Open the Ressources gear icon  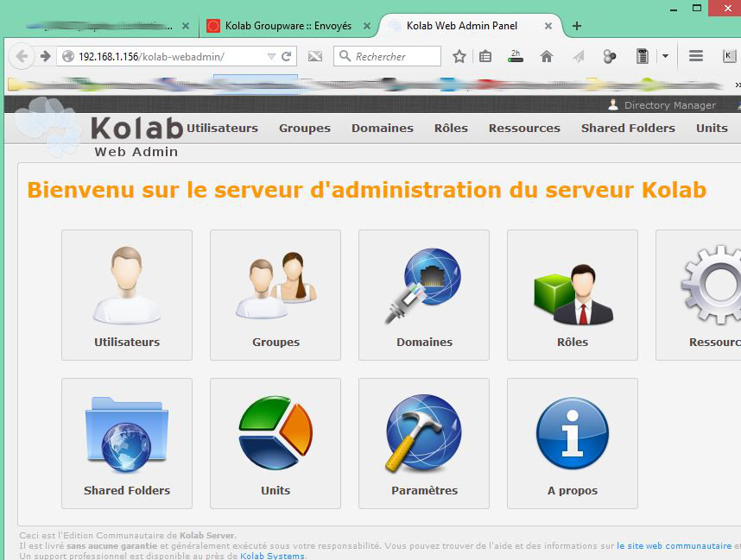click(x=711, y=286)
